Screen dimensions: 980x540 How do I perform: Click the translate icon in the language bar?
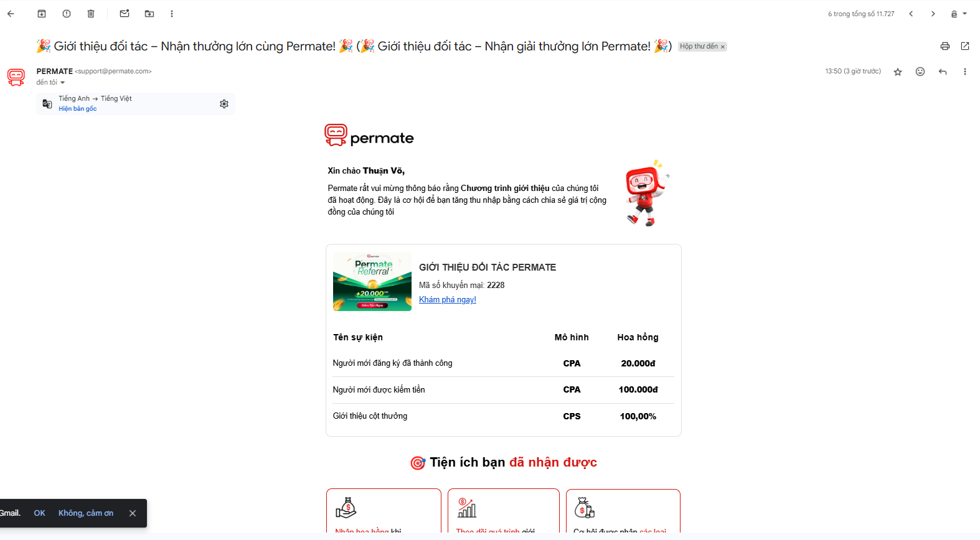[x=47, y=104]
